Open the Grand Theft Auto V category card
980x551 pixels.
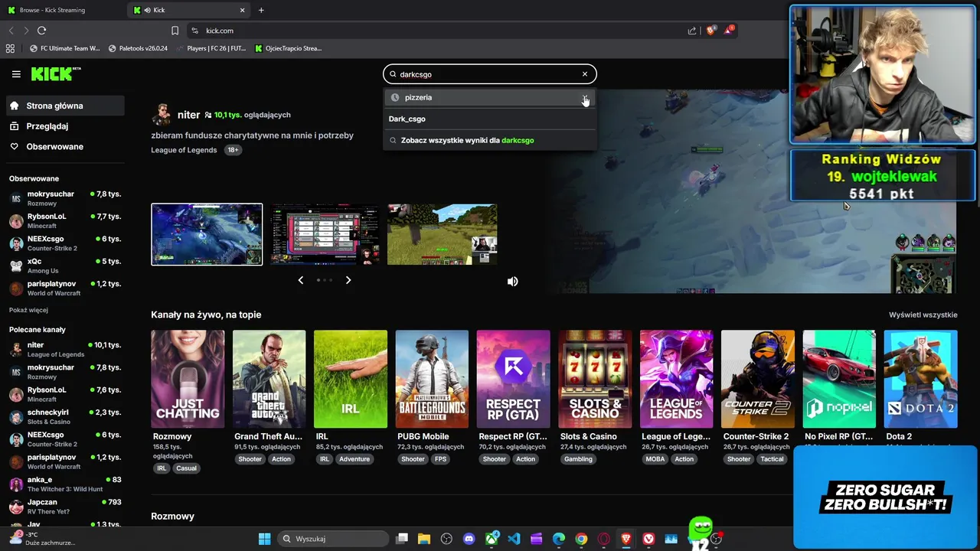pos(269,379)
